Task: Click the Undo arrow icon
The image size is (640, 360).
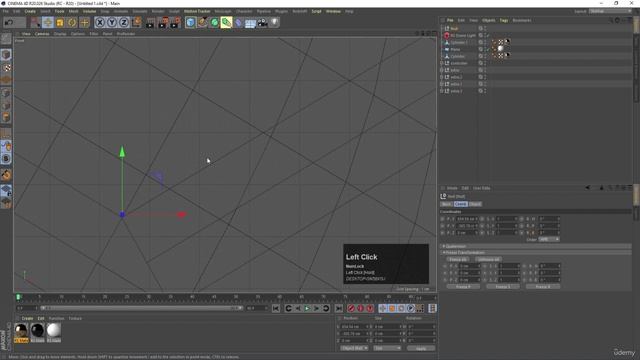Action: [x=9, y=22]
